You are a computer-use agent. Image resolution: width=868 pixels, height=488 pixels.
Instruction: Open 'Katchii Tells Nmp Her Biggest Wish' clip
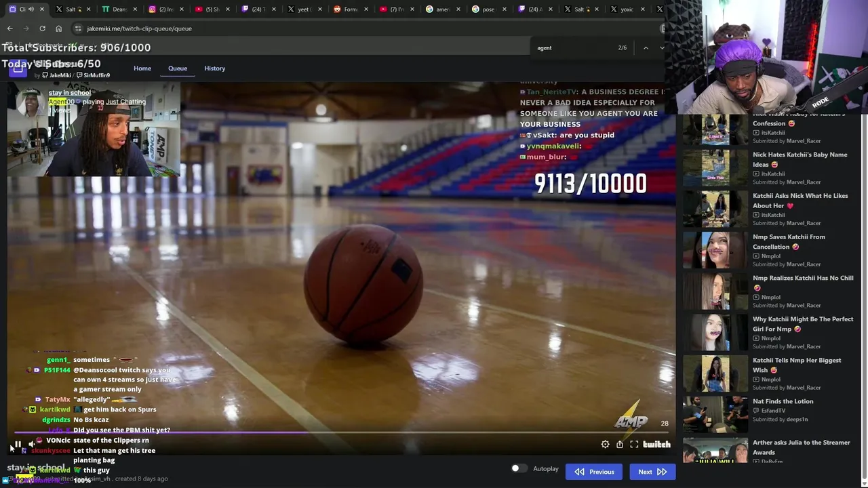797,365
